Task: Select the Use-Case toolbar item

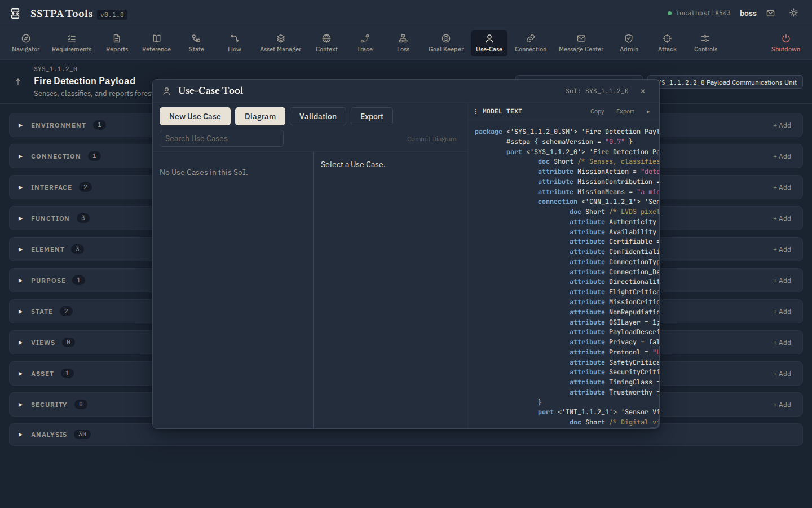Action: [x=489, y=43]
